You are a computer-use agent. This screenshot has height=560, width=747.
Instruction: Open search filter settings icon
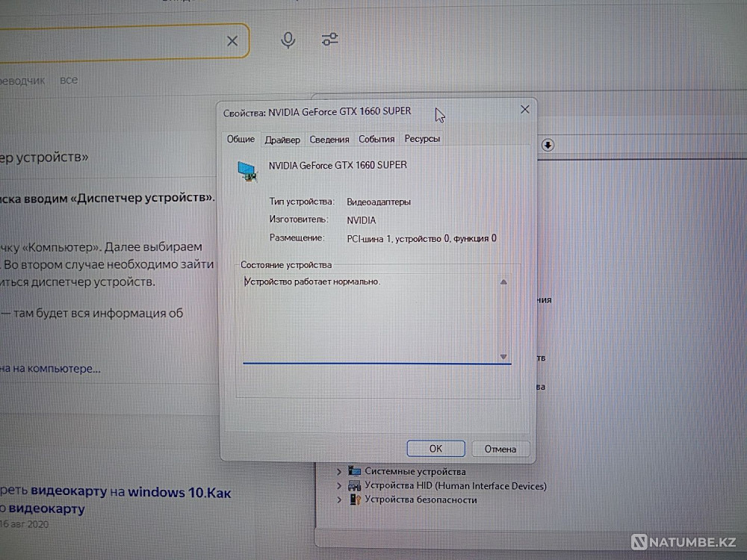[x=329, y=39]
